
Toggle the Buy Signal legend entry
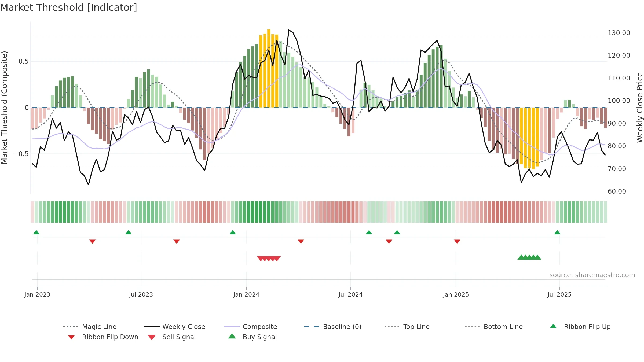point(252,337)
